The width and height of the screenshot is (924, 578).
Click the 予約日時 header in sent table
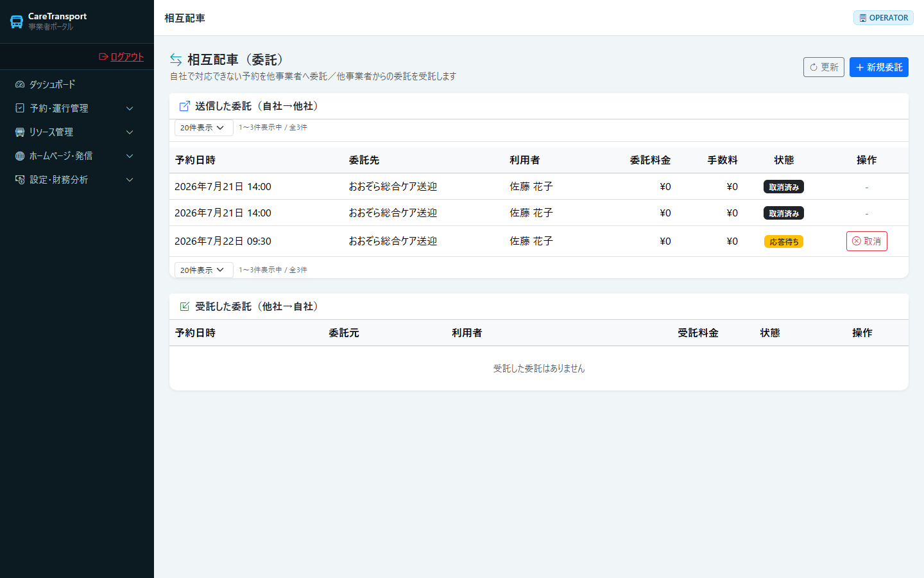(x=195, y=160)
